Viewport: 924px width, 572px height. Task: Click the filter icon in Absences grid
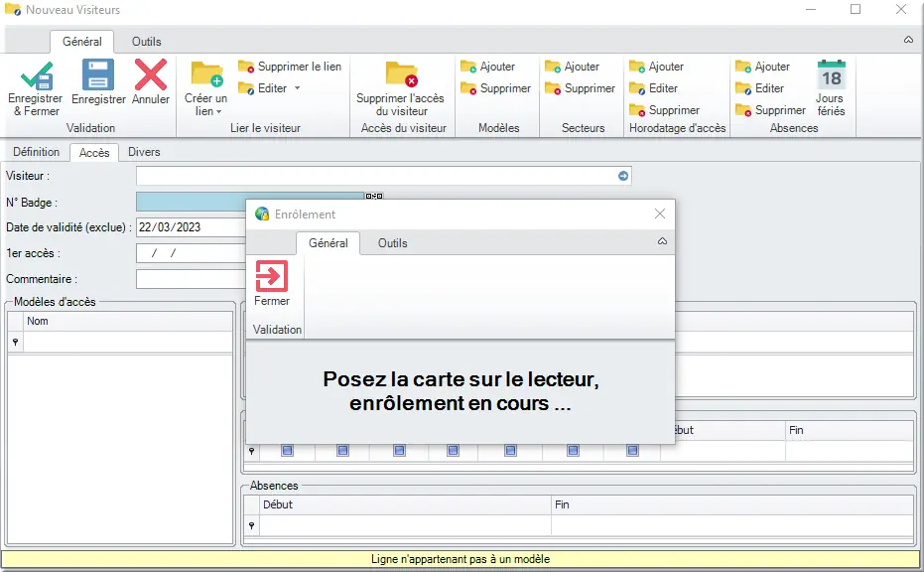point(252,525)
